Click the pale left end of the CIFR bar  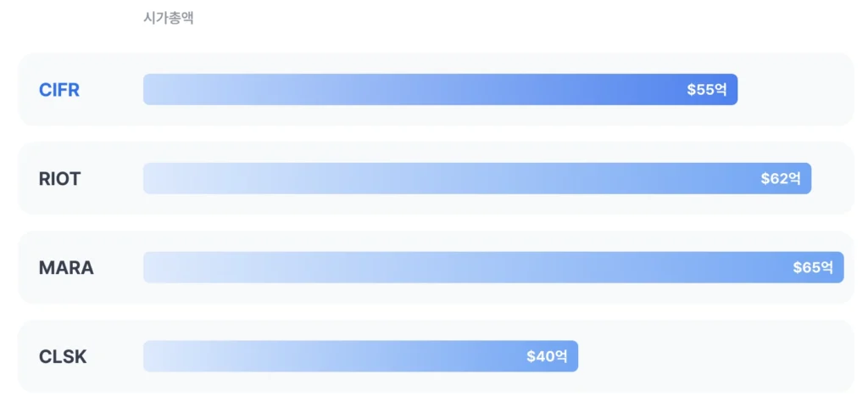(157, 90)
